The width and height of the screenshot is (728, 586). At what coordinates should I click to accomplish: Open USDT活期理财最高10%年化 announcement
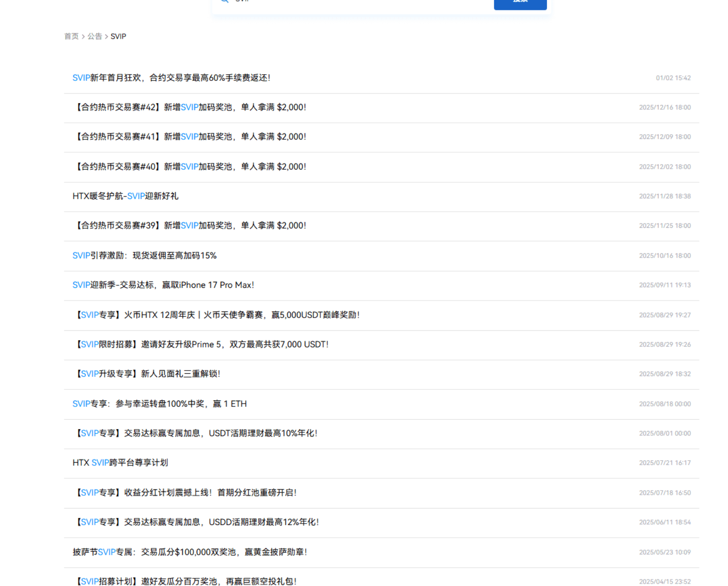[x=195, y=433]
